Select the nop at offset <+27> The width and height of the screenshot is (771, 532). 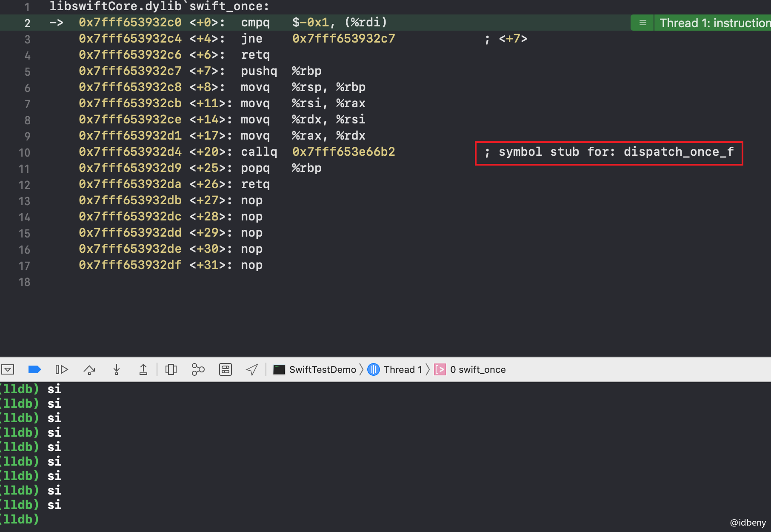tap(251, 200)
